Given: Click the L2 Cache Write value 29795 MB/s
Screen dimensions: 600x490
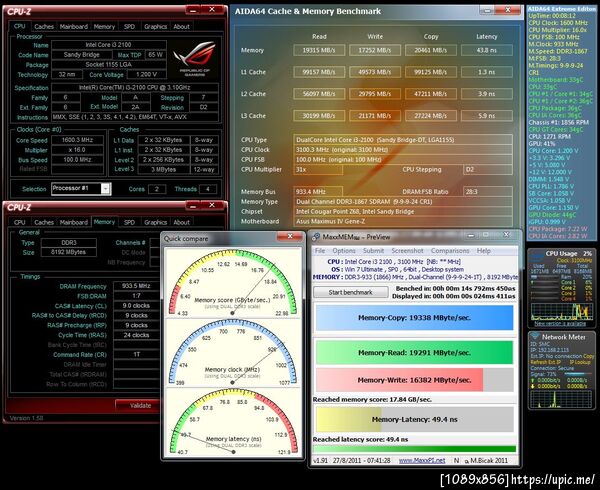Looking at the screenshot, I should coord(375,94).
